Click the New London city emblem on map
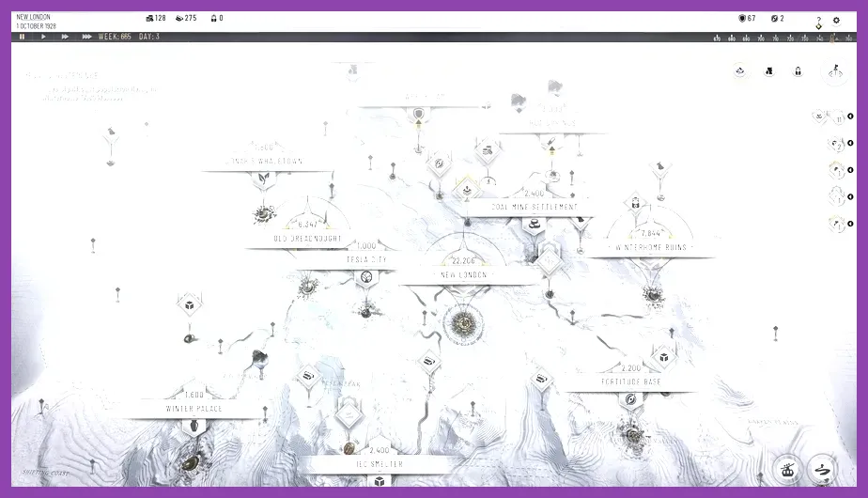 (464, 324)
